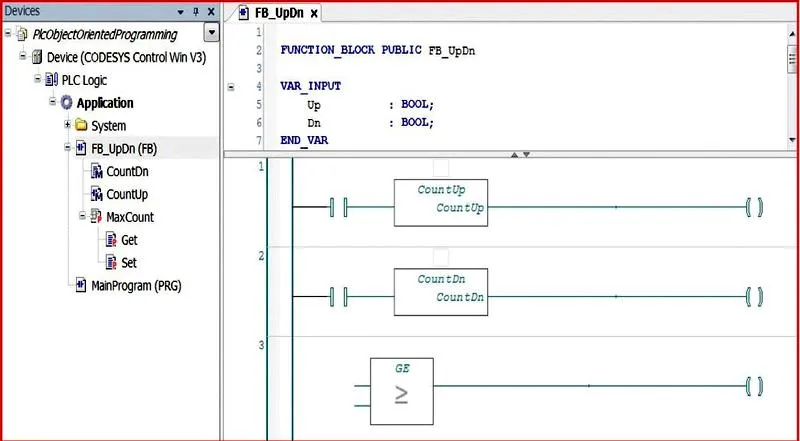The height and width of the screenshot is (441, 800).
Task: Click the CountDn method icon
Action: pos(97,172)
